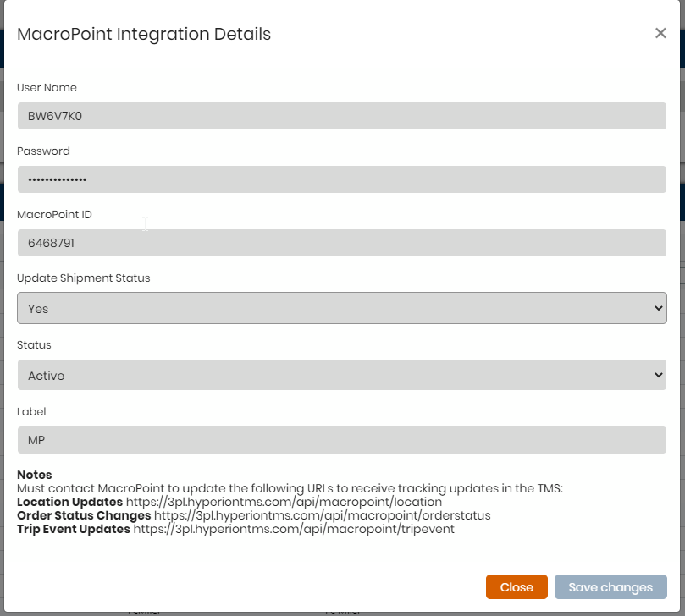This screenshot has width=685, height=616.
Task: Click the Password label
Action: 43,151
